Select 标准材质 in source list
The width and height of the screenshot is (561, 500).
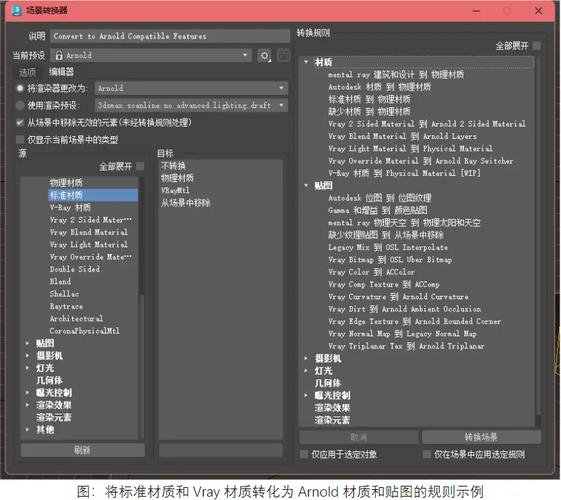[93, 195]
